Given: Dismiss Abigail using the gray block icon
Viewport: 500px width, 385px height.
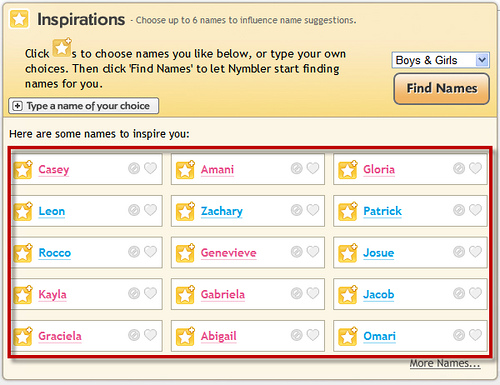Looking at the screenshot, I should 296,335.
